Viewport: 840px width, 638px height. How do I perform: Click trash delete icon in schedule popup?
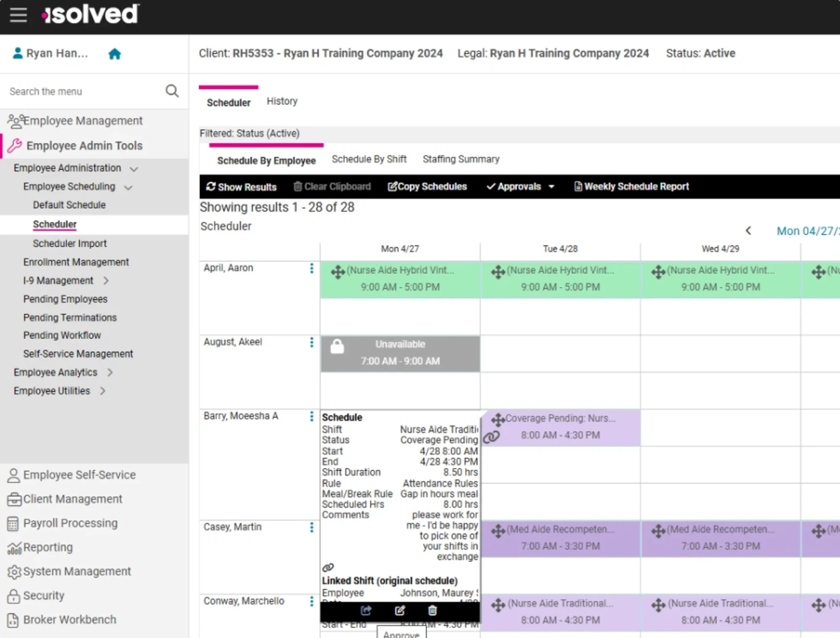[x=432, y=610]
